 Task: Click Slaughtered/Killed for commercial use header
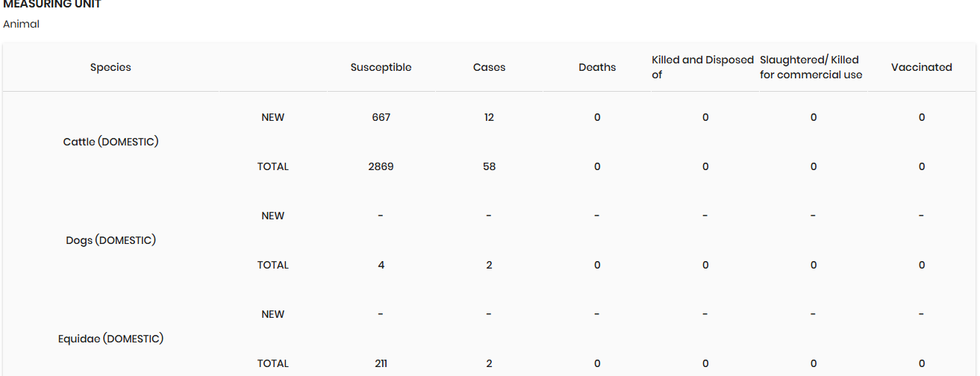[811, 67]
